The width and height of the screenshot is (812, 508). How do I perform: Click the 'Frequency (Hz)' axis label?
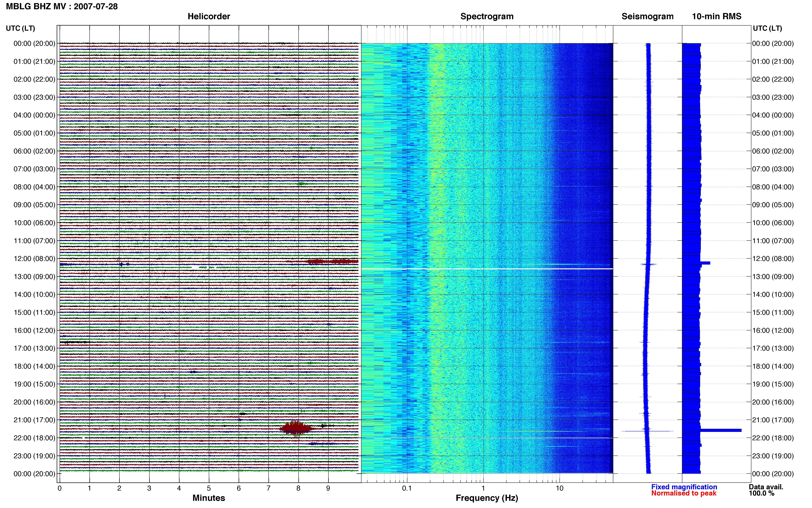click(x=487, y=498)
